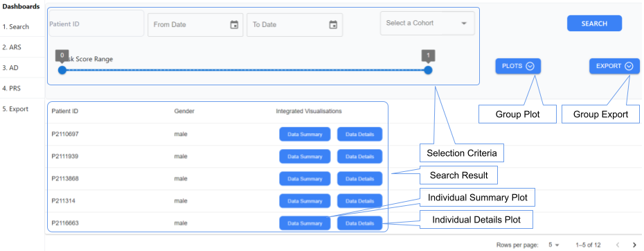Select patient ID cell P211314
The width and height of the screenshot is (644, 251).
(63, 201)
